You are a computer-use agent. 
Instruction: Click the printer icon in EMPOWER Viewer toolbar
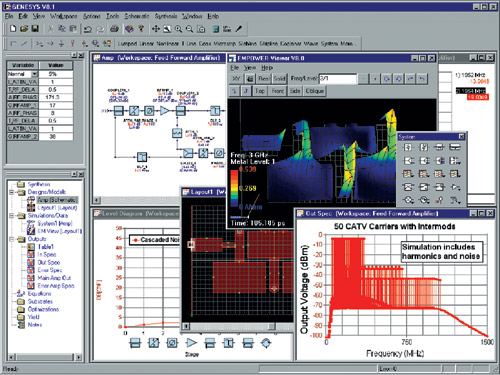(250, 79)
